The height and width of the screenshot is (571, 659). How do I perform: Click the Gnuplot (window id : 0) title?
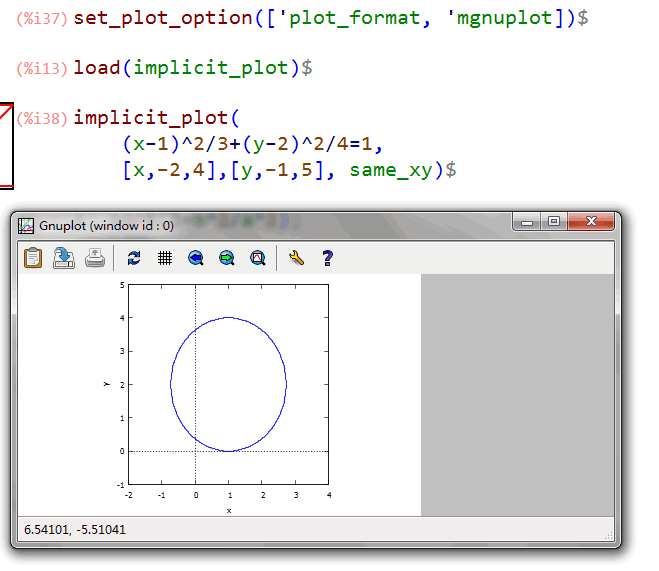(106, 226)
